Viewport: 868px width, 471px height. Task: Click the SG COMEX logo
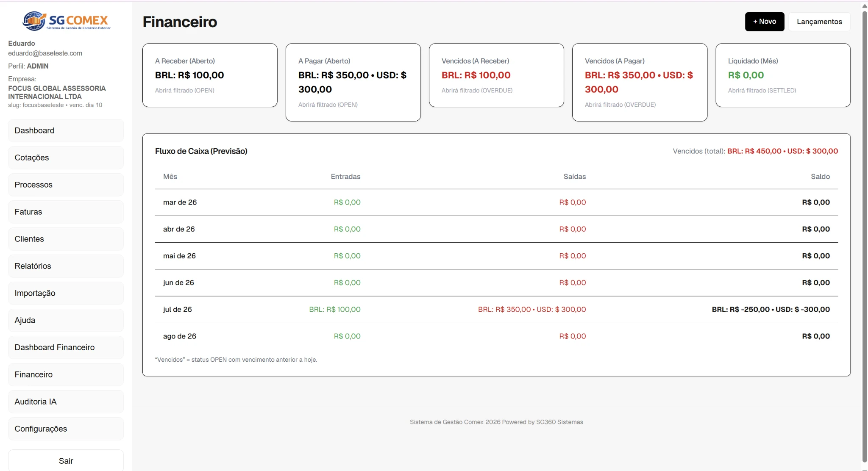click(66, 21)
